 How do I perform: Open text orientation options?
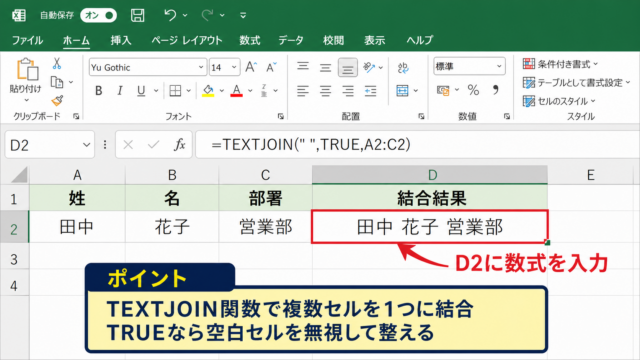tap(369, 67)
